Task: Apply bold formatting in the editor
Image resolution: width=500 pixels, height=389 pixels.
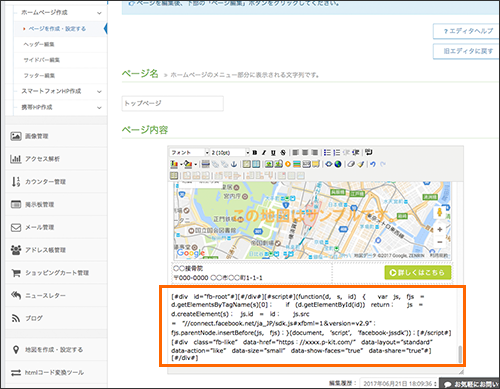Action: [x=255, y=152]
